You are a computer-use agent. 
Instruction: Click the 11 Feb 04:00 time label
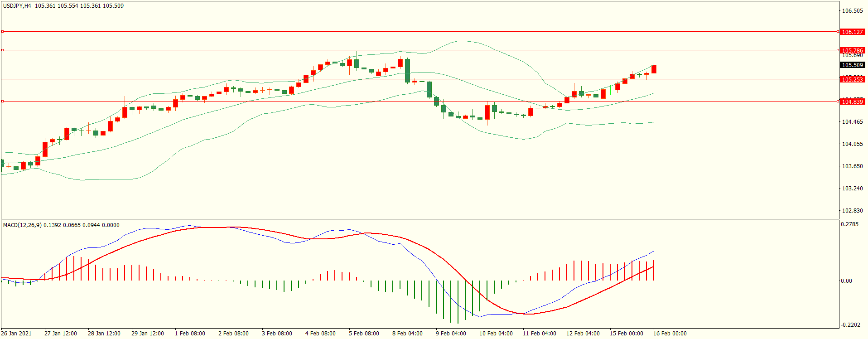click(540, 333)
